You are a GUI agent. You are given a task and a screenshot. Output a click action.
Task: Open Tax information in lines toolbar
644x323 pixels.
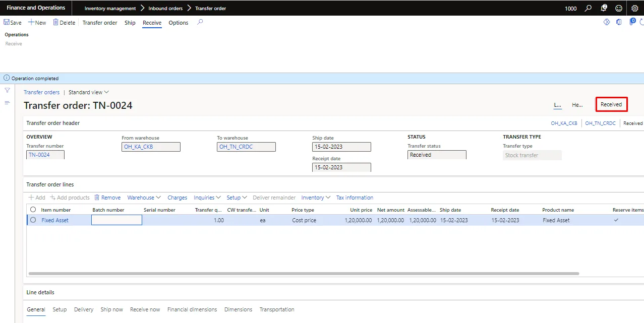tap(355, 198)
